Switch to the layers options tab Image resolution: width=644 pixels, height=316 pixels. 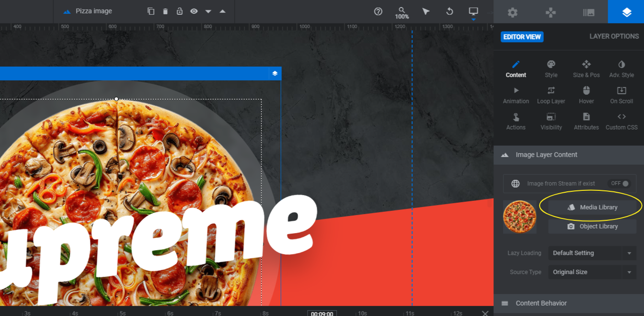click(x=626, y=12)
